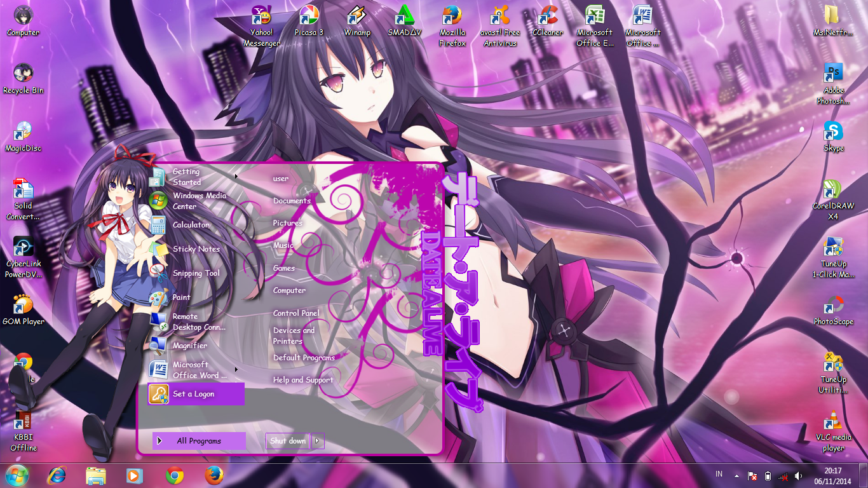The image size is (868, 488).
Task: Launch the CorelDRAW X4 desktop shortcut
Action: tap(833, 200)
